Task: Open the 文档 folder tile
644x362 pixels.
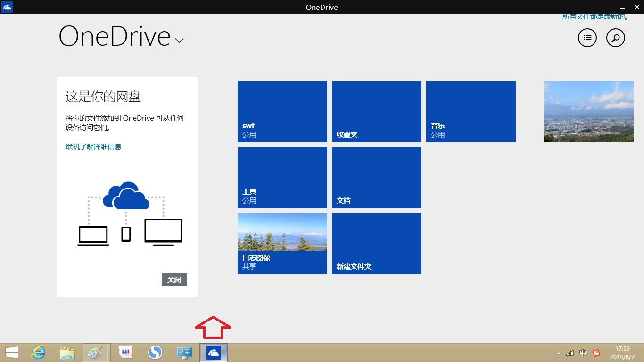Action: (376, 178)
